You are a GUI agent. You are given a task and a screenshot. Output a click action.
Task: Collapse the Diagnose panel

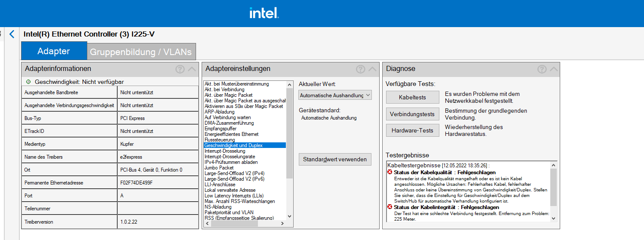(x=554, y=69)
